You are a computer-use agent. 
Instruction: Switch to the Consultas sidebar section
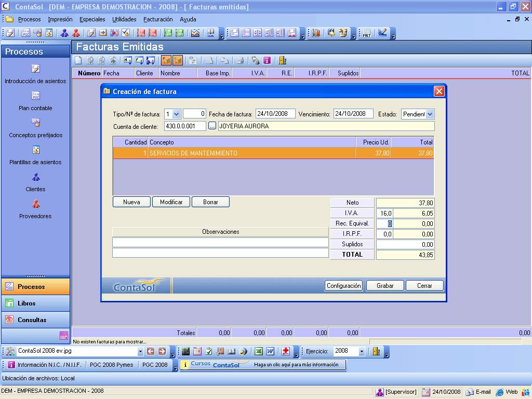[36, 320]
